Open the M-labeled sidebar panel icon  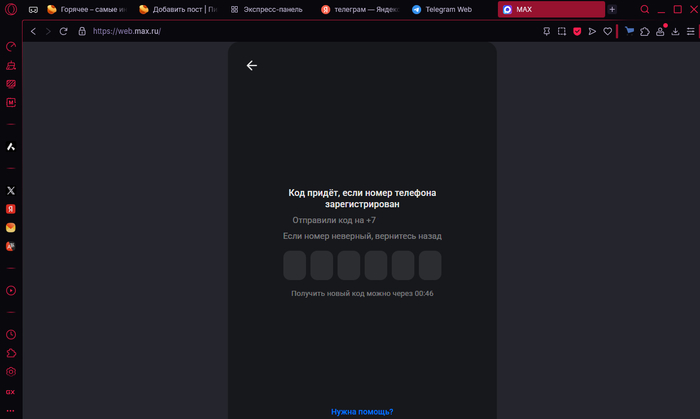pos(11,103)
